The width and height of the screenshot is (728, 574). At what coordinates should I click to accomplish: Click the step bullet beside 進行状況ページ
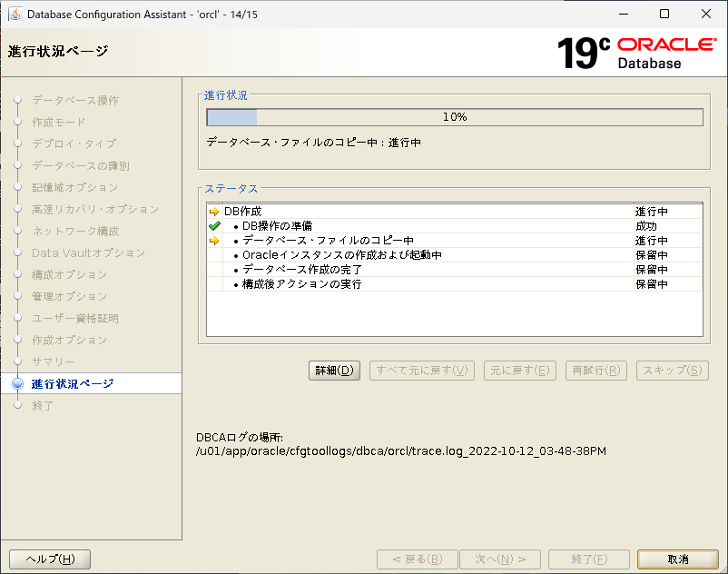point(17,383)
